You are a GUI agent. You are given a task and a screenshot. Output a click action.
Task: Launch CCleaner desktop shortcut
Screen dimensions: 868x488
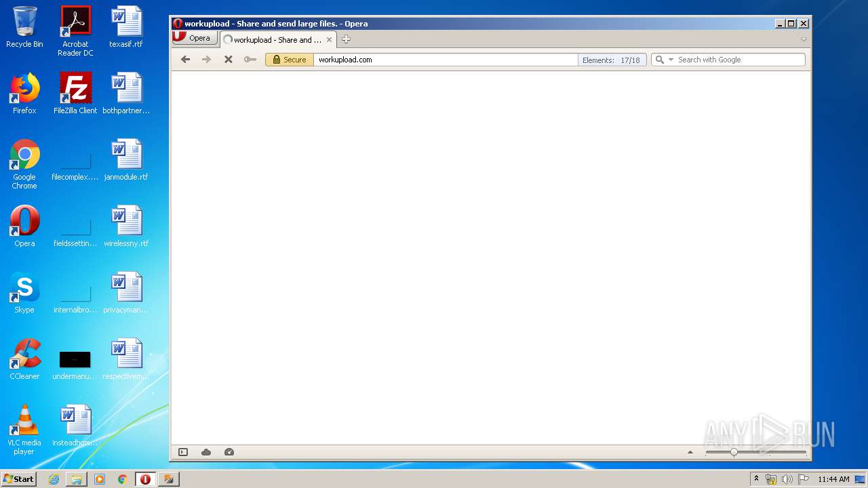(x=24, y=359)
